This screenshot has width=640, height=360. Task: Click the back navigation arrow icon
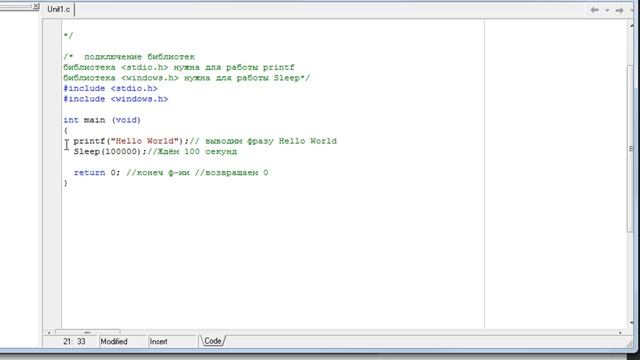594,10
